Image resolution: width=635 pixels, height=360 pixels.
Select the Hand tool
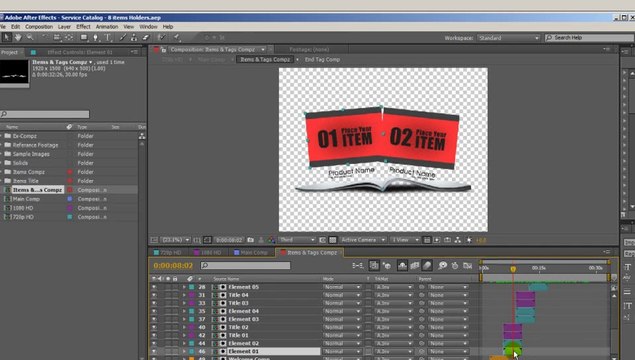pyautogui.click(x=18, y=37)
